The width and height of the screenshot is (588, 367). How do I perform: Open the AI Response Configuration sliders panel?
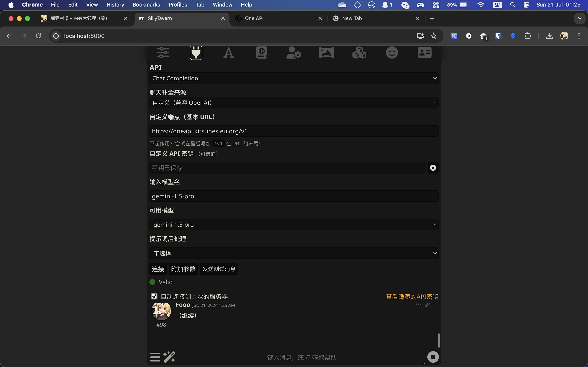163,52
